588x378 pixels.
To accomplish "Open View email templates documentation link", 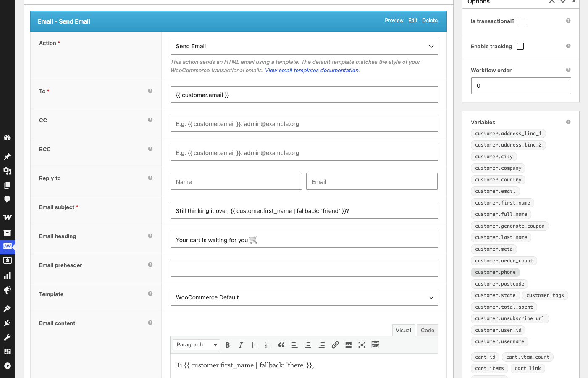I will click(x=312, y=71).
